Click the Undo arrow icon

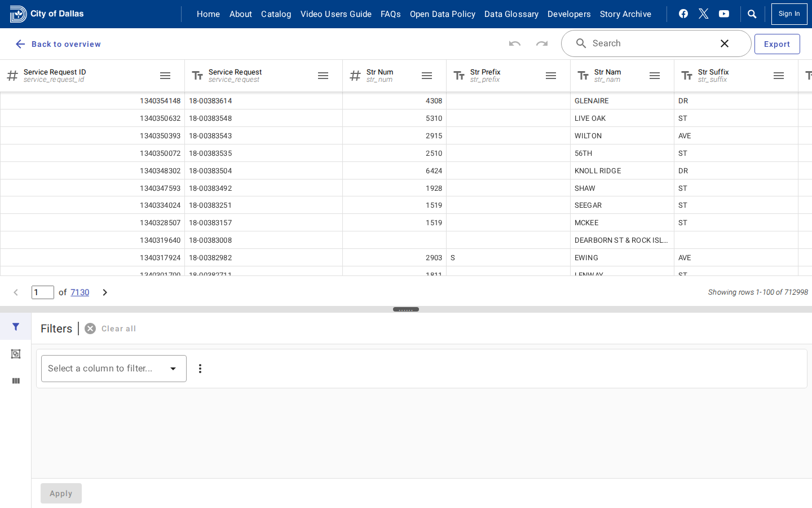(x=515, y=43)
